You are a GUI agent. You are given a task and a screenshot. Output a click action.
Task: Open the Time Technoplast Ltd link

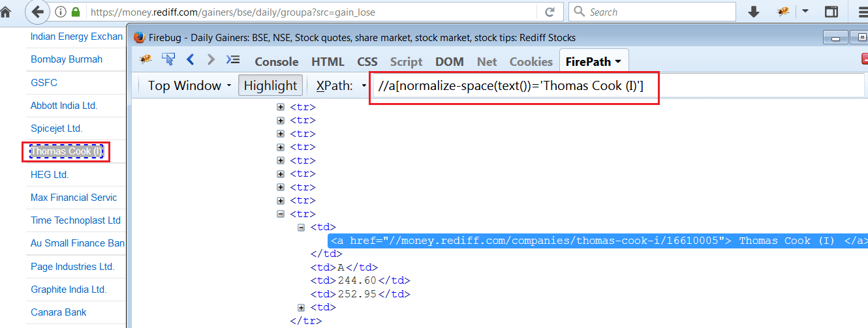click(76, 220)
